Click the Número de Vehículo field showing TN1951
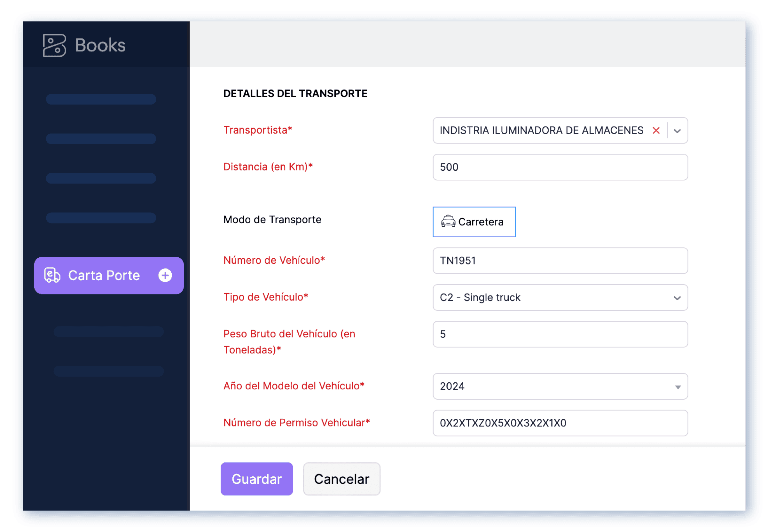 (560, 261)
